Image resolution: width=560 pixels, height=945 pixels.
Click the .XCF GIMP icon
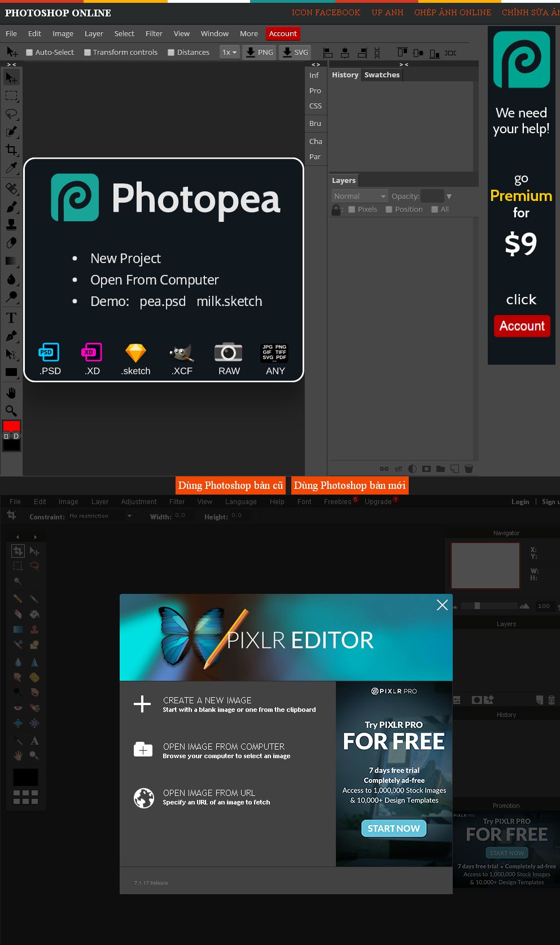click(x=182, y=359)
